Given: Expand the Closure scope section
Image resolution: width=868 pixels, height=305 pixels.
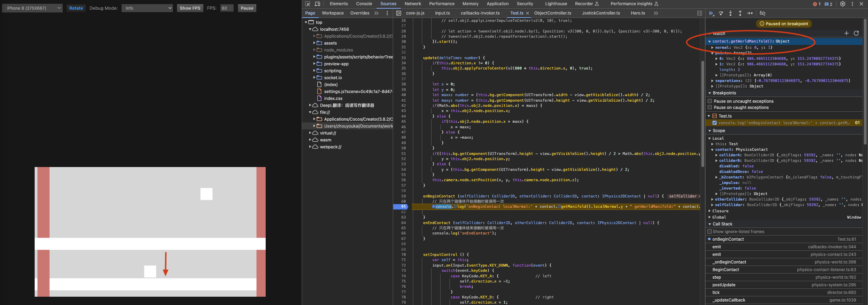Looking at the screenshot, I should tap(710, 211).
